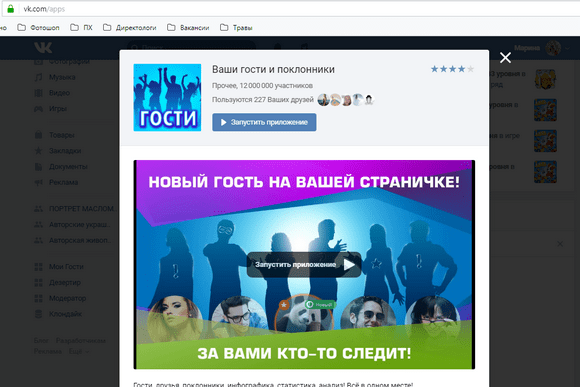Click the star rating of the app
The width and height of the screenshot is (580, 387).
coord(452,69)
